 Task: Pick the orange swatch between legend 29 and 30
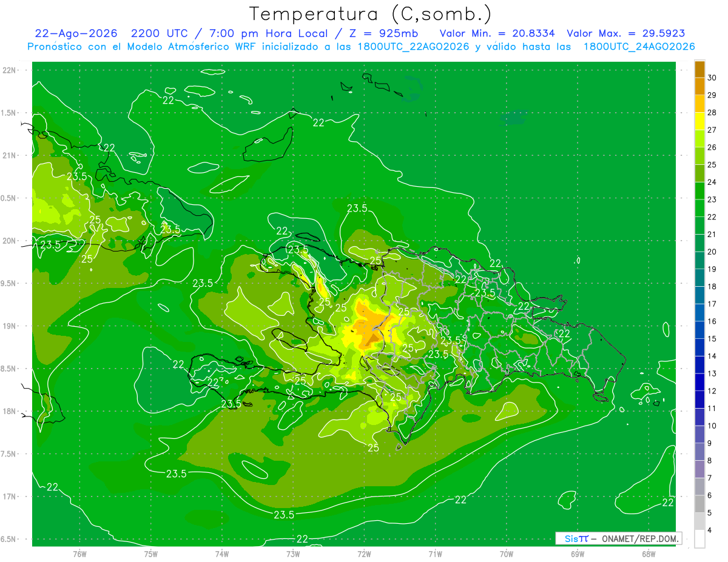tap(699, 86)
